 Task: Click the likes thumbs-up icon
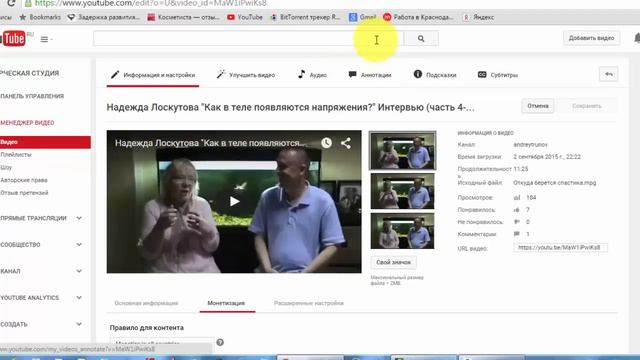coord(517,210)
